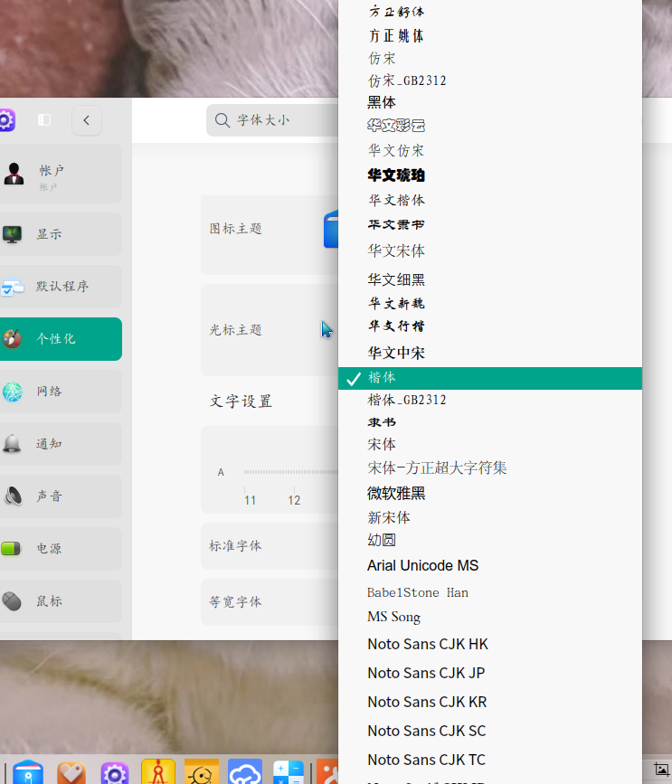The width and height of the screenshot is (672, 784).
Task: Click the font size slider track
Action: (x=291, y=472)
